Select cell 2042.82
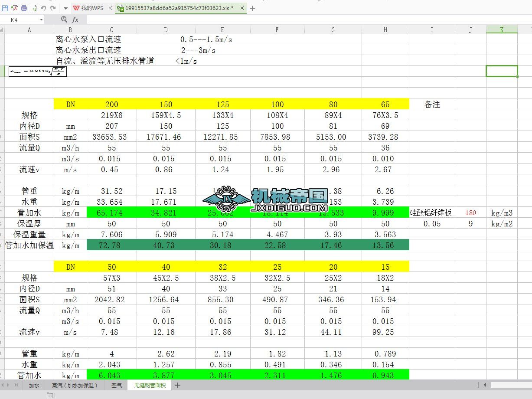 [111, 299]
